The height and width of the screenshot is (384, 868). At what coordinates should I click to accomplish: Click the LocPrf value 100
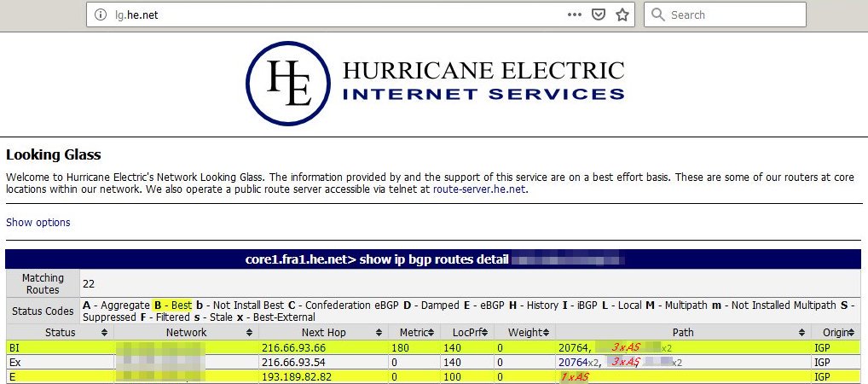(452, 377)
